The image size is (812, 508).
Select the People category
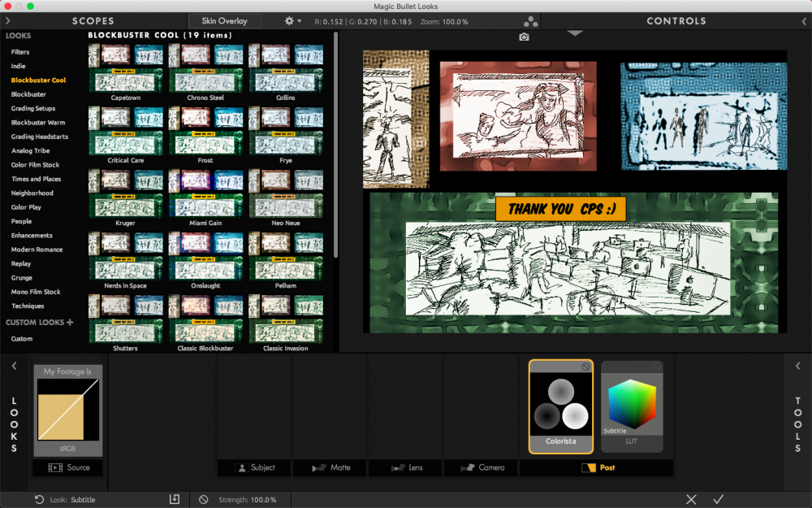tap(21, 221)
